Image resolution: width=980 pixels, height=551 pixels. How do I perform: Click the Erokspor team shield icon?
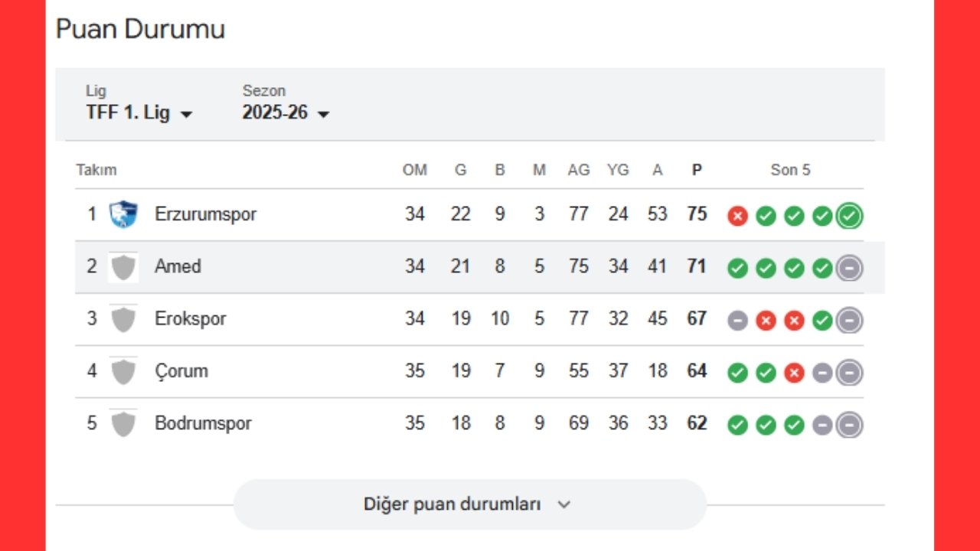click(123, 319)
